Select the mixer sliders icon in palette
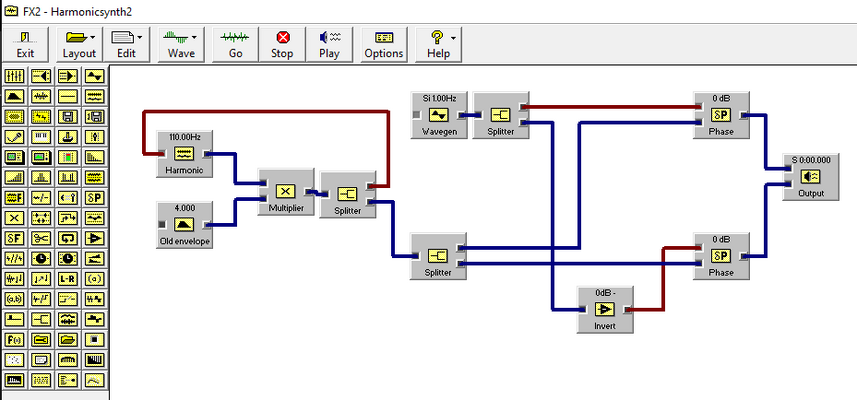 click(x=14, y=75)
